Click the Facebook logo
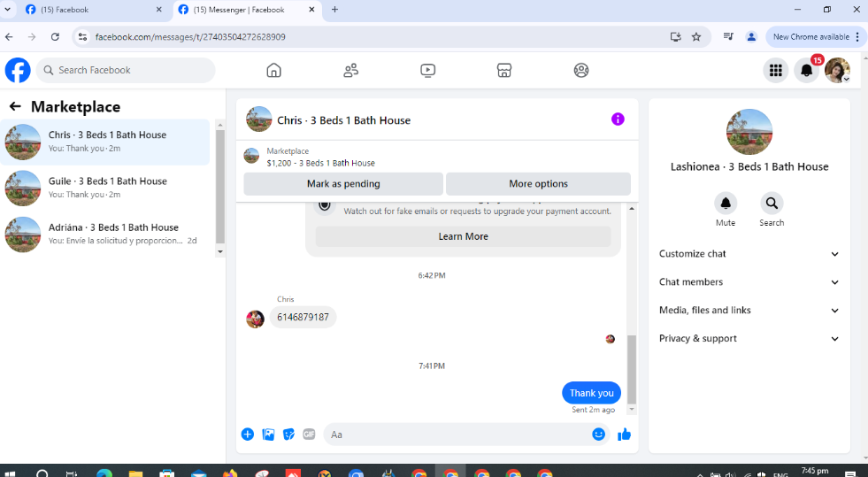This screenshot has height=477, width=868. point(18,70)
